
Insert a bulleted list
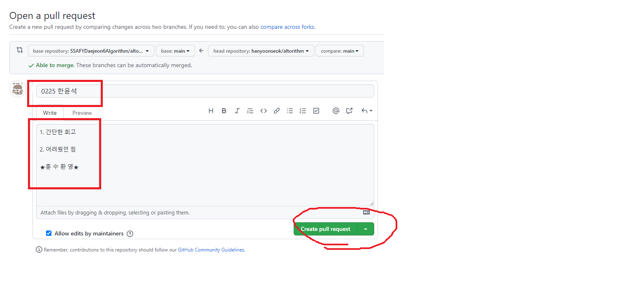pos(290,111)
